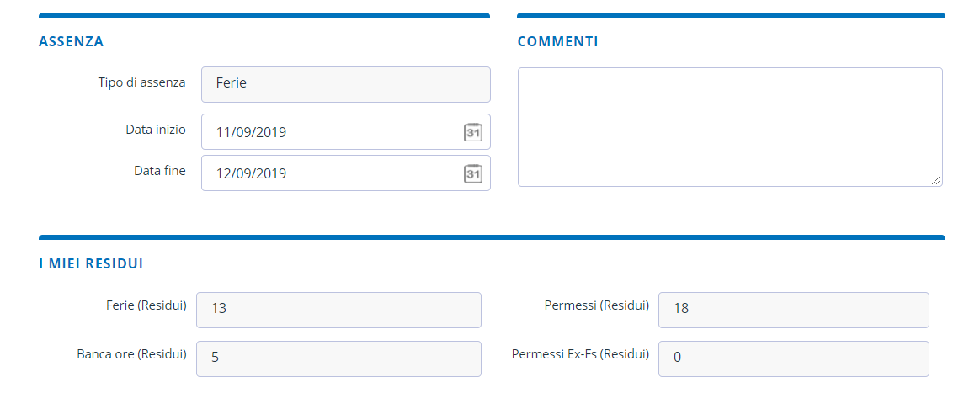This screenshot has width=980, height=393.
Task: Click inside the Commenti text area
Action: pyautogui.click(x=730, y=127)
